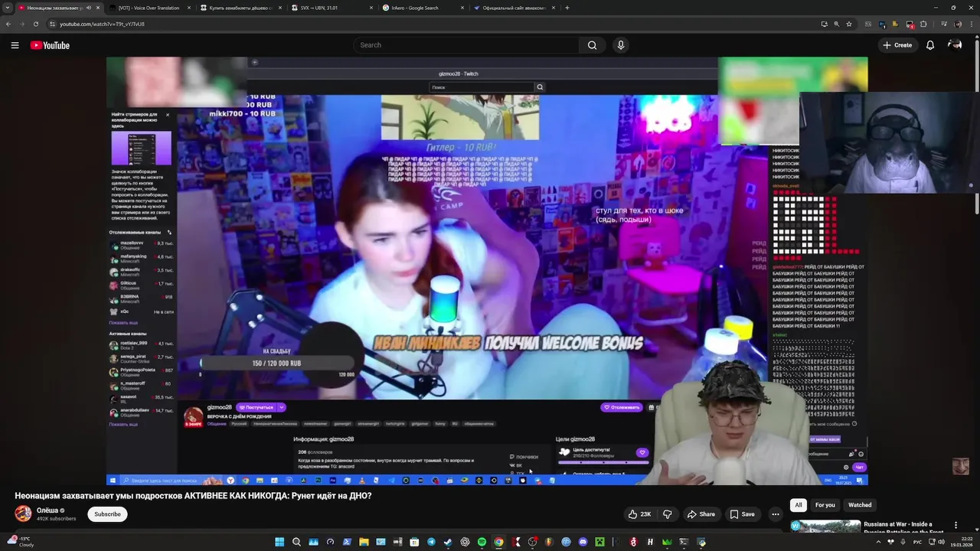Reload the page in browser toolbar
Image resolution: width=980 pixels, height=551 pixels.
(35, 24)
